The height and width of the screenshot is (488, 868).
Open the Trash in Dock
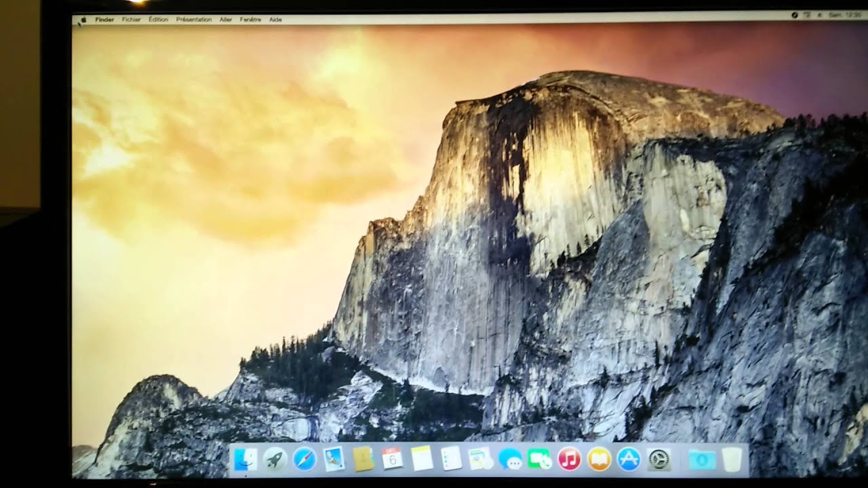[732, 459]
